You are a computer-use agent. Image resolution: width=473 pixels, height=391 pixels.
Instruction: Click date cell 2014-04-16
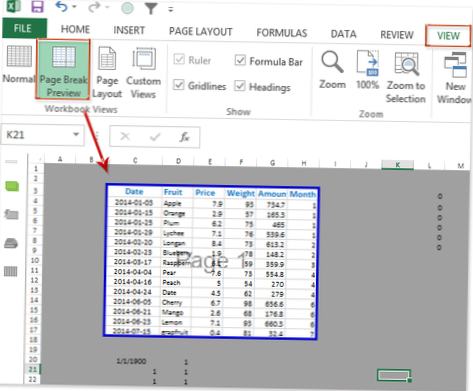[x=133, y=282]
